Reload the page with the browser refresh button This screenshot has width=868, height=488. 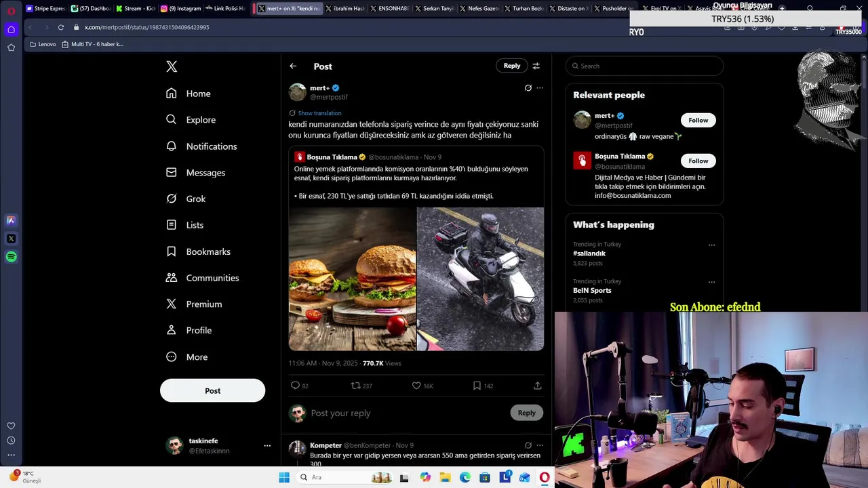pyautogui.click(x=61, y=27)
